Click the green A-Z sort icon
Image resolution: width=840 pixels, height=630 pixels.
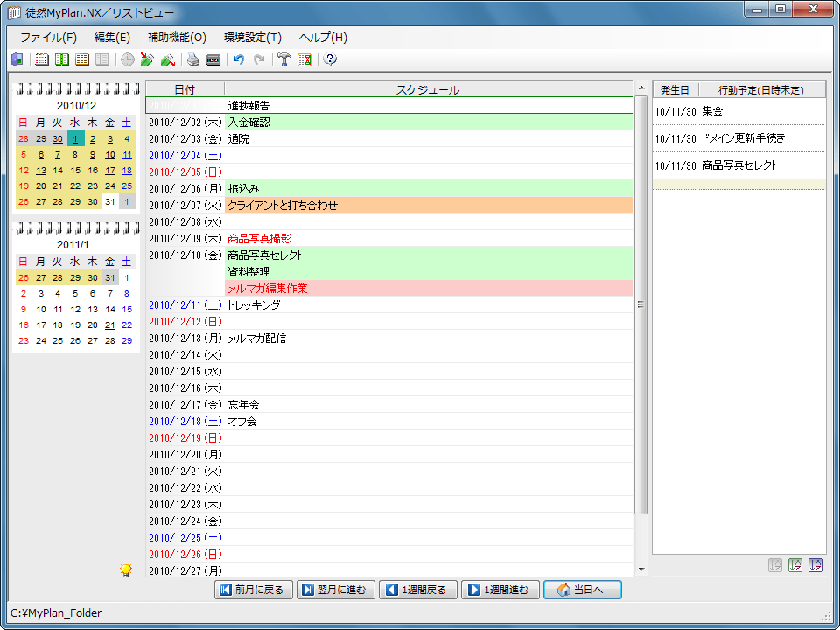click(x=795, y=565)
